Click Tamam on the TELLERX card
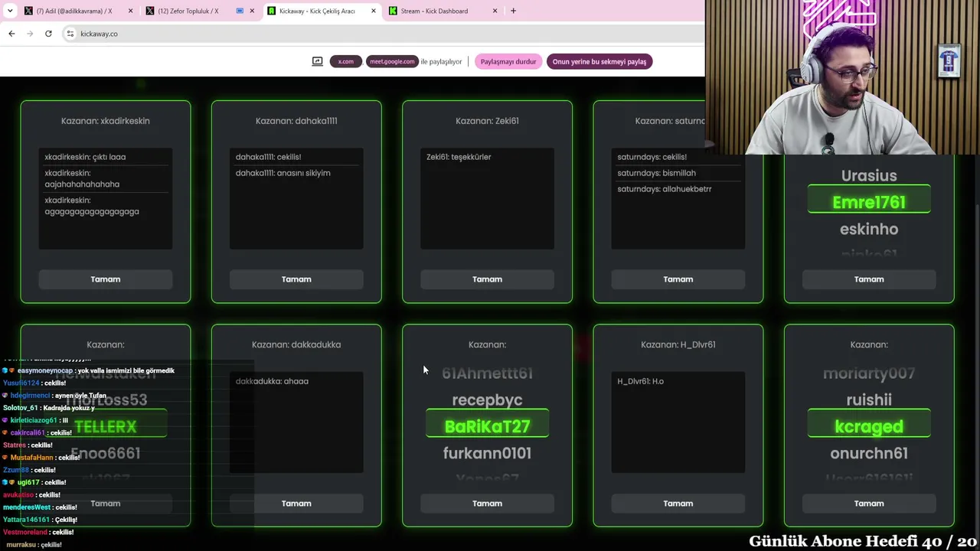This screenshot has width=980, height=551. coord(106,504)
